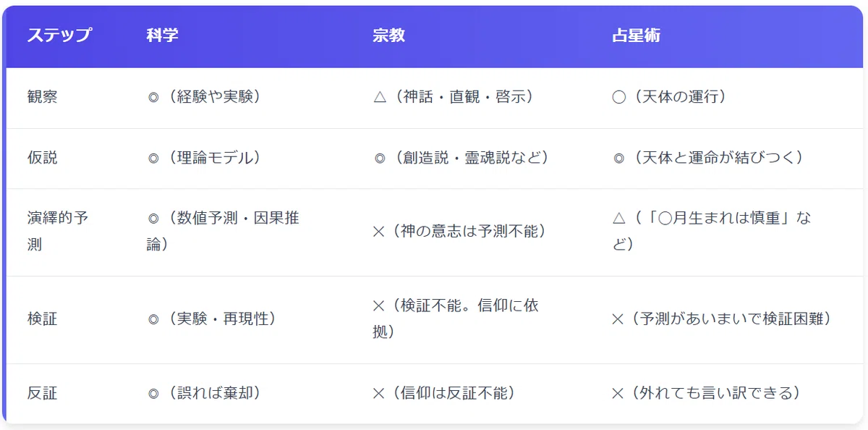Click the 占星術 column header

click(636, 36)
